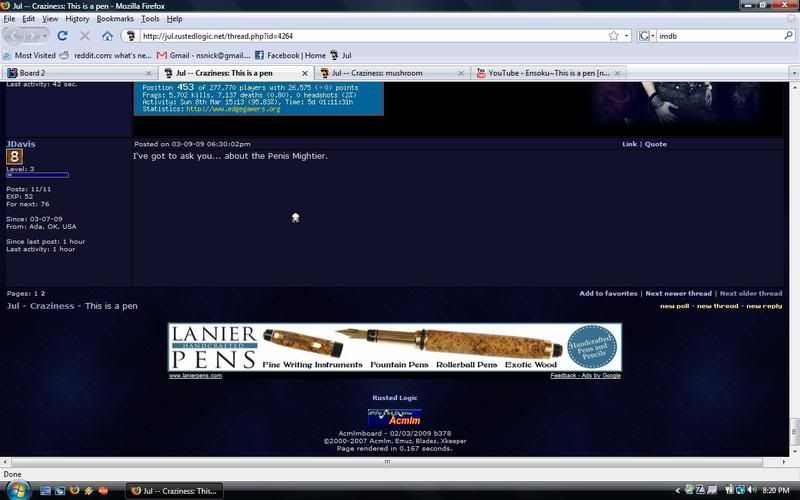Click the Back navigation arrow
Viewport: 800px width, 500px height.
click(x=14, y=36)
